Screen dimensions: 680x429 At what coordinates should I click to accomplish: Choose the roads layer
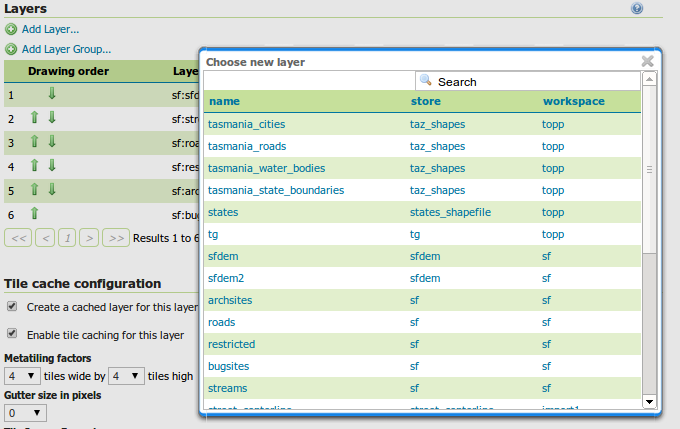pyautogui.click(x=221, y=323)
